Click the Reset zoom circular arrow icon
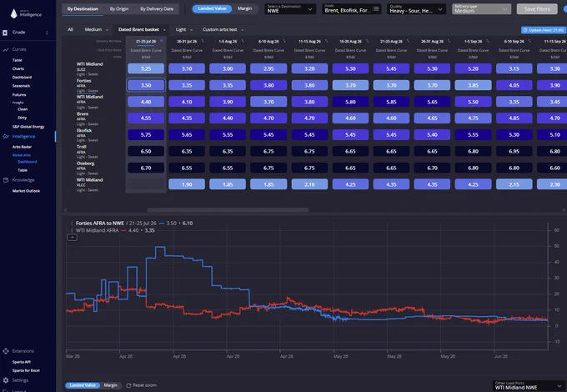 click(x=128, y=385)
